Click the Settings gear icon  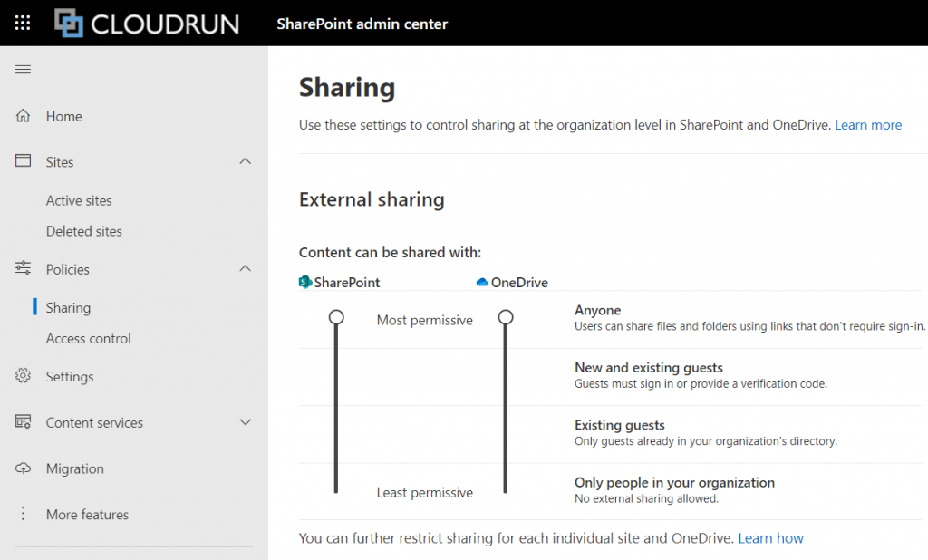point(24,376)
